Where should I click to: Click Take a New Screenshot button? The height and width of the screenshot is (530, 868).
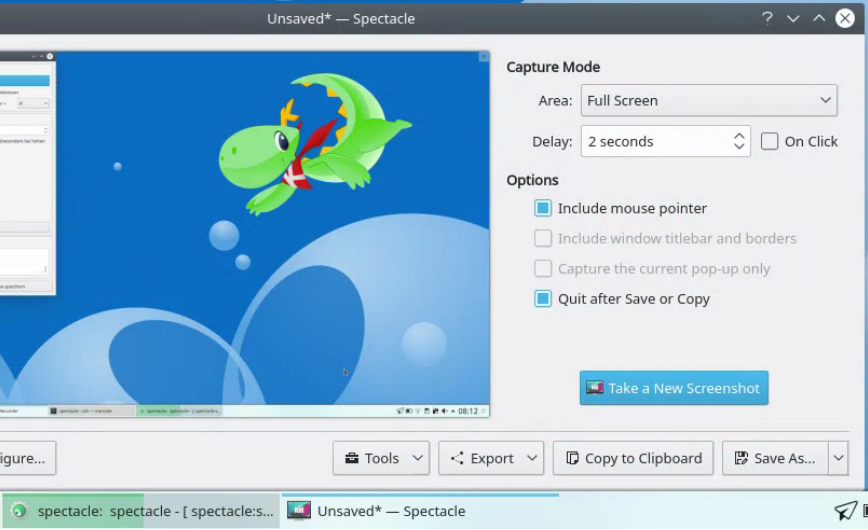pyautogui.click(x=674, y=388)
